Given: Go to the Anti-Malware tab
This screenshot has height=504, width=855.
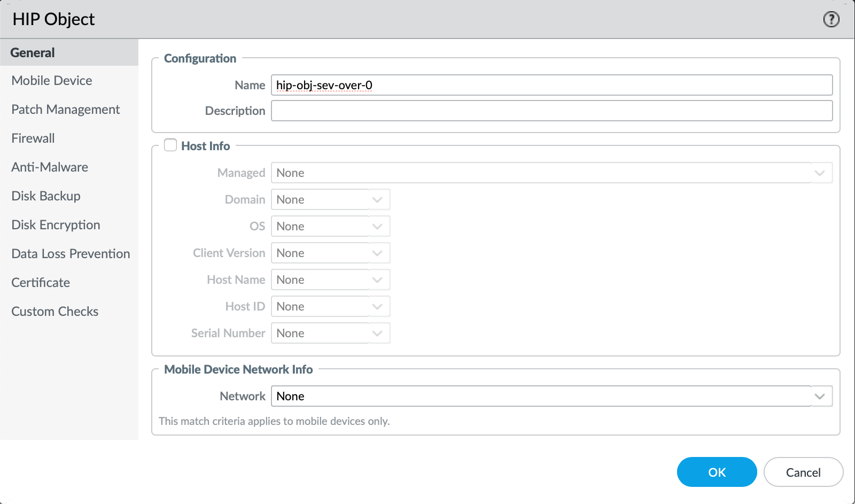Looking at the screenshot, I should pos(50,167).
